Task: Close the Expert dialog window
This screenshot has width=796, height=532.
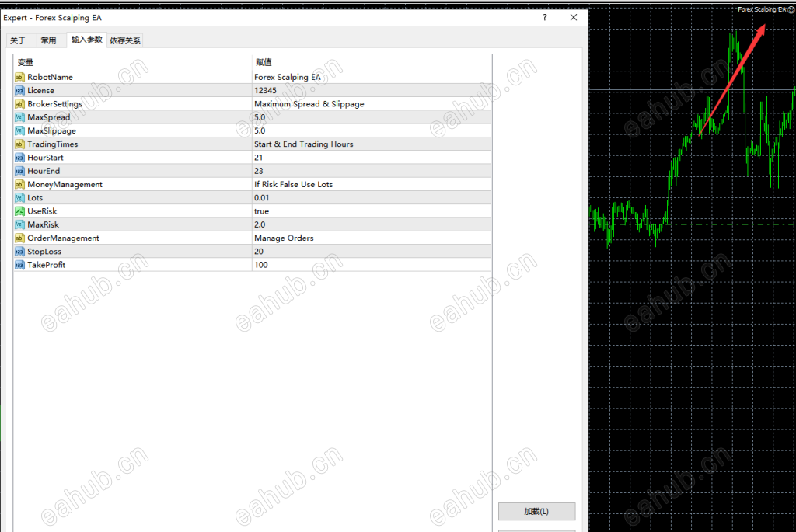Action: click(574, 18)
